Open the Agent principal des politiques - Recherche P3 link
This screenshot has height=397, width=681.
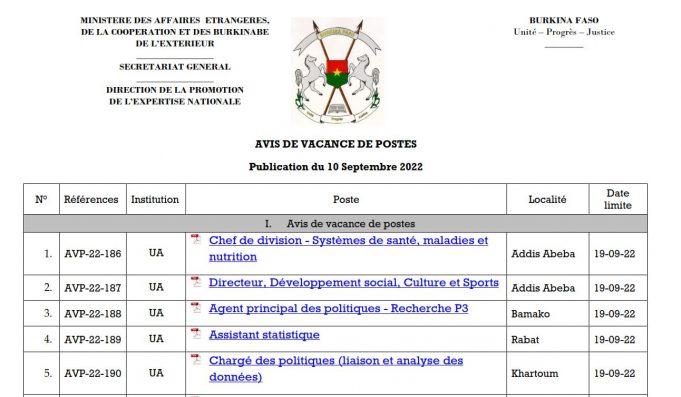pyautogui.click(x=338, y=308)
